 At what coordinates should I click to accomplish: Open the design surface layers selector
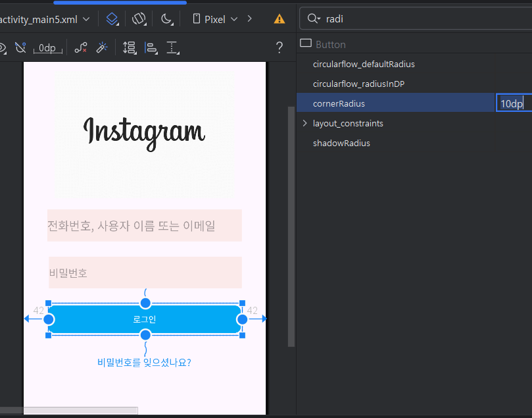112,19
